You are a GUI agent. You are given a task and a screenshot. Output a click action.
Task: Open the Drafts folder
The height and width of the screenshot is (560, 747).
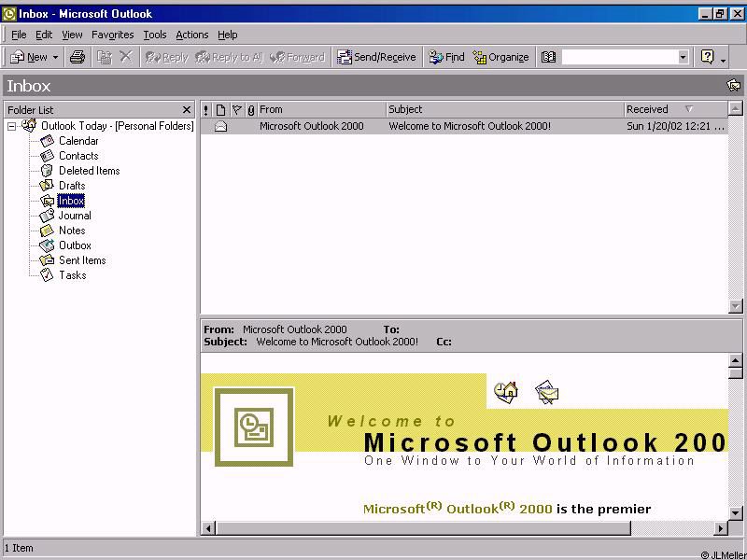coord(72,186)
